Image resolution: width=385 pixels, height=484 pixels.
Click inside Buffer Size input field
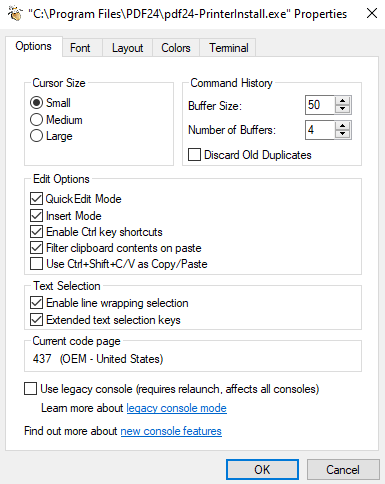point(320,105)
